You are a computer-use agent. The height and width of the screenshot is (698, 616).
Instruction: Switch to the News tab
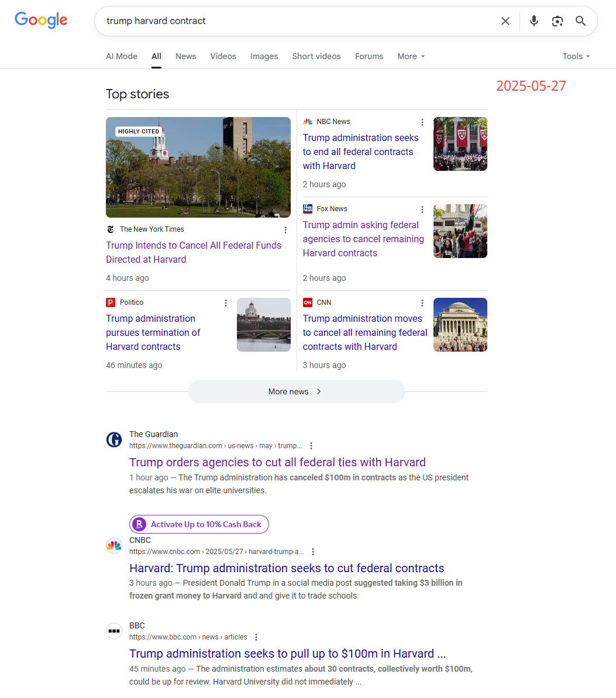click(185, 56)
